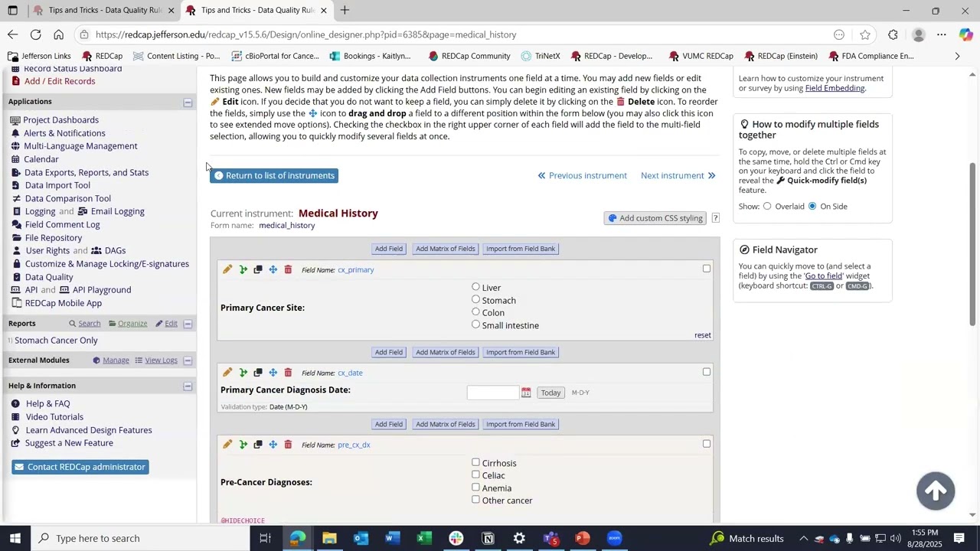Edit the cx_date field with pencil icon
The image size is (980, 551).
coord(227,373)
